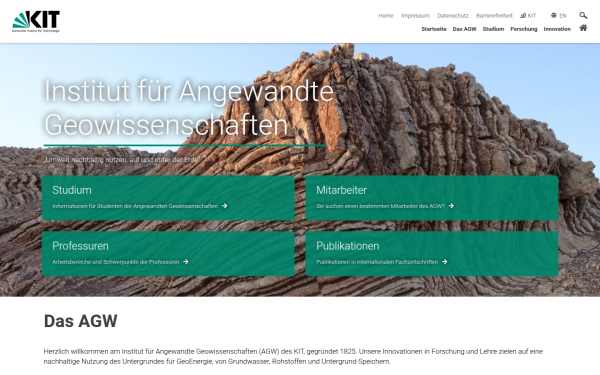Select the Startseite menu item

pos(434,29)
